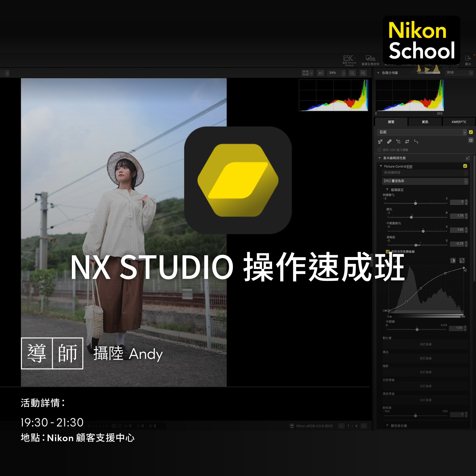Screen dimensions: 476x476
Task: Click the 清晰度 slider handle
Action: [416, 245]
